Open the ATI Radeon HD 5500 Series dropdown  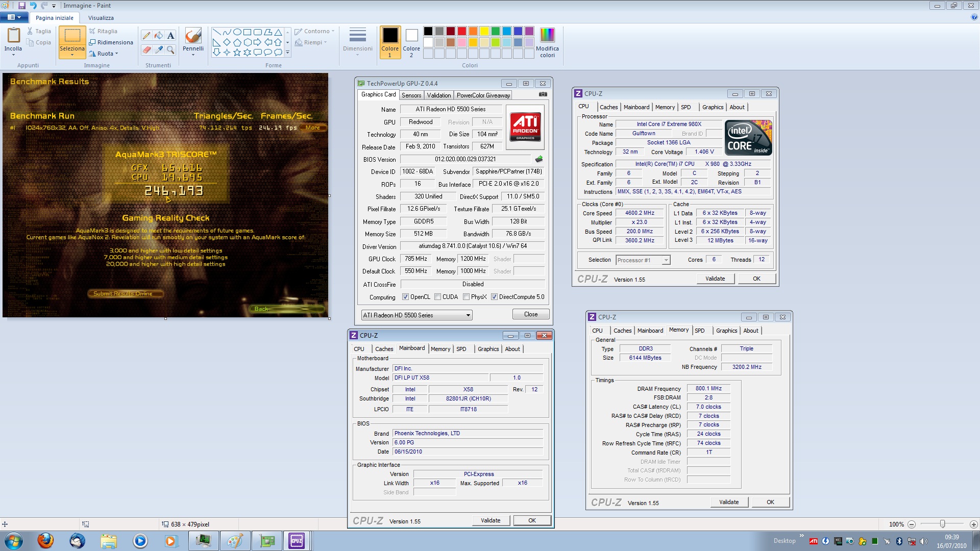click(468, 315)
